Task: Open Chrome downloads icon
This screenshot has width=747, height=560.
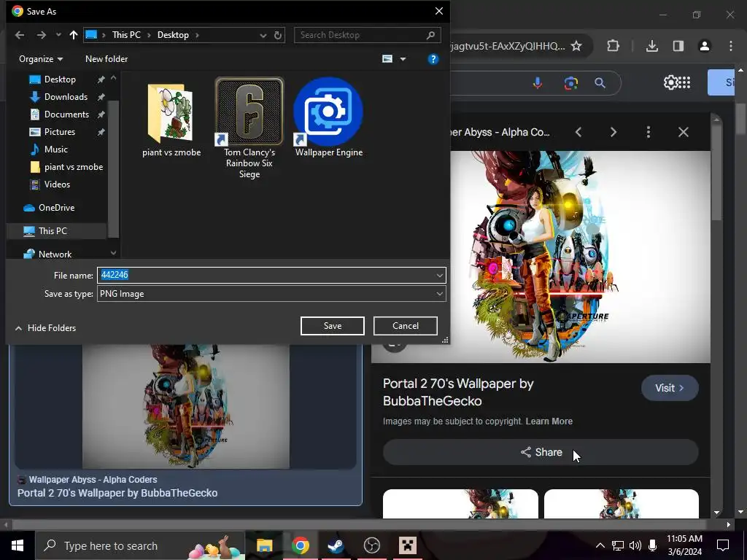Action: tap(651, 46)
